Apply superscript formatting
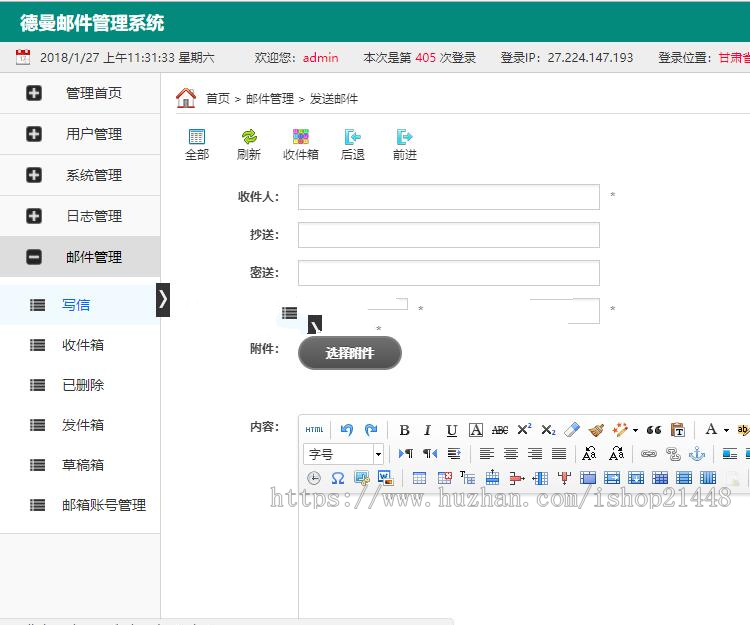 point(524,430)
